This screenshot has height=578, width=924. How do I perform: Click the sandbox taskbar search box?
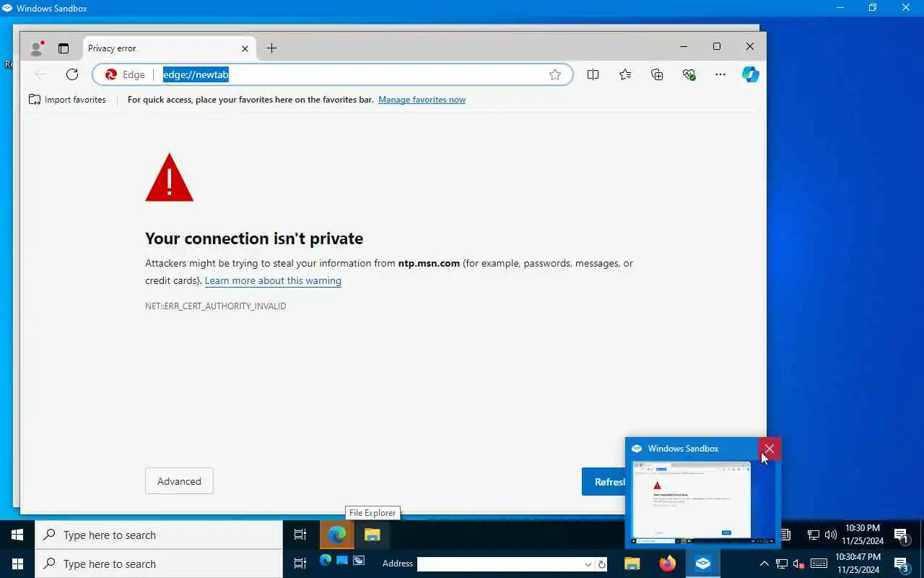(x=159, y=535)
